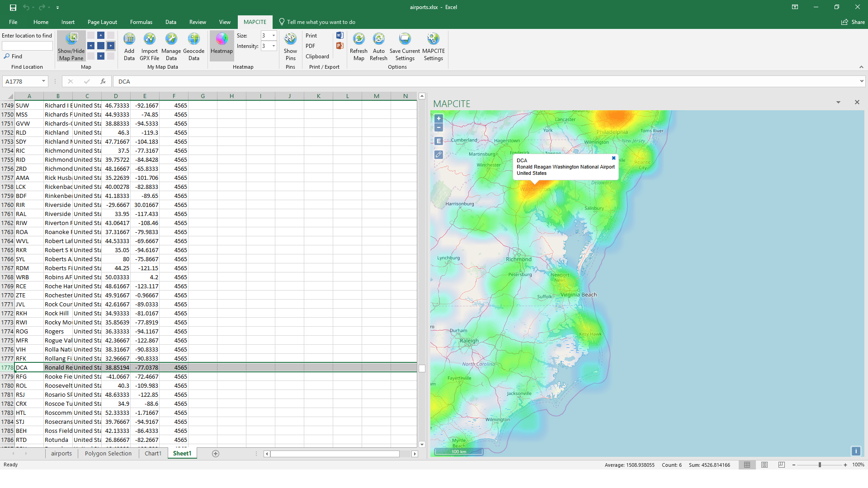Viewport: 868px width, 488px height.
Task: Export map to Word icon
Action: click(340, 35)
